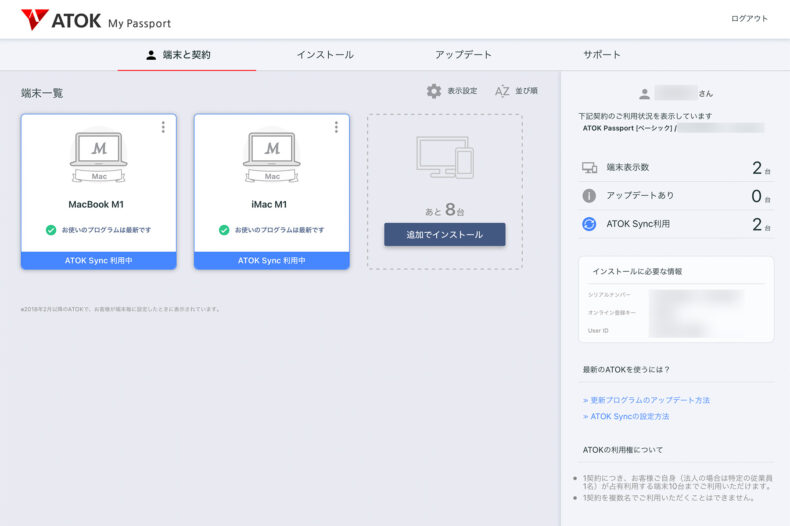Open 更新プログラムのアップデート方法 link
This screenshot has height=526, width=790.
pos(647,400)
